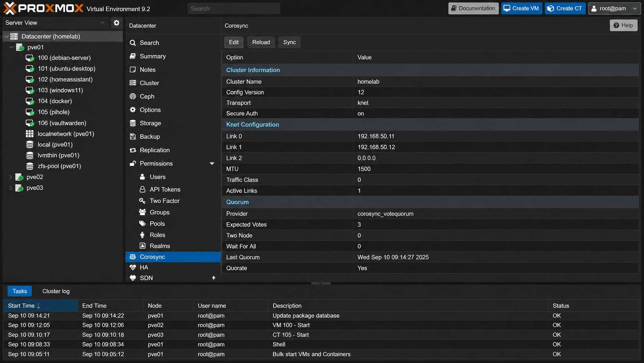Open the root@pam user menu
Viewport: 644px width, 363px height.
614,8
